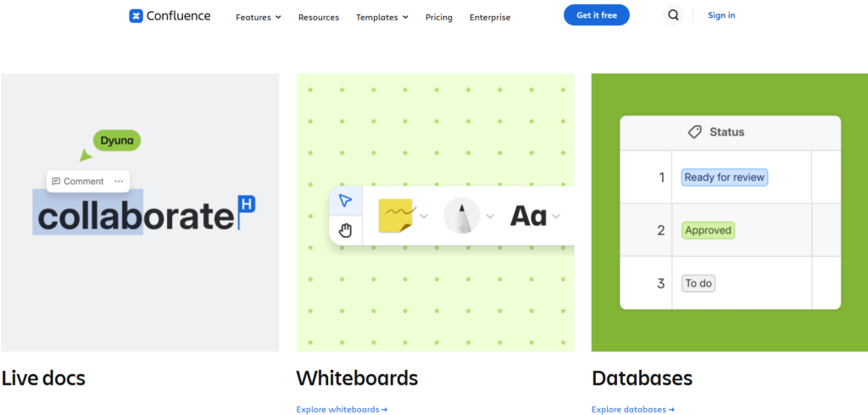Select the Aa text tool
The height and width of the screenshot is (415, 868).
(x=527, y=216)
